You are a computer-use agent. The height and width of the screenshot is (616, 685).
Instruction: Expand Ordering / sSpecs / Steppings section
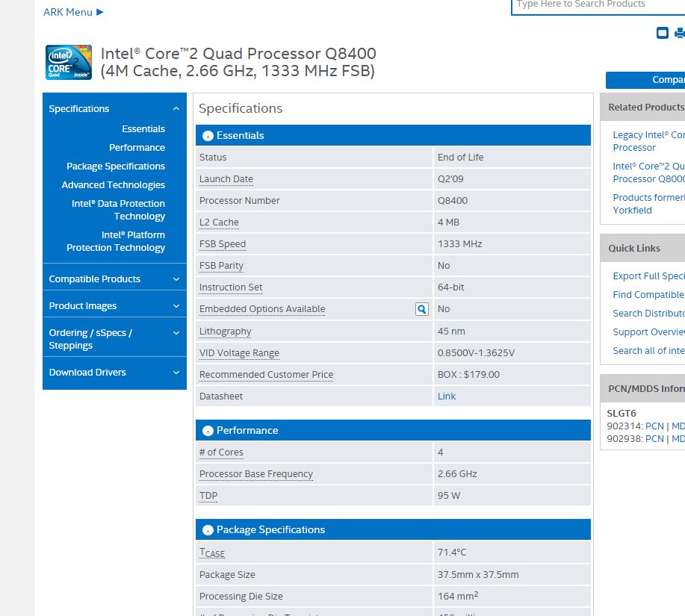[114, 339]
